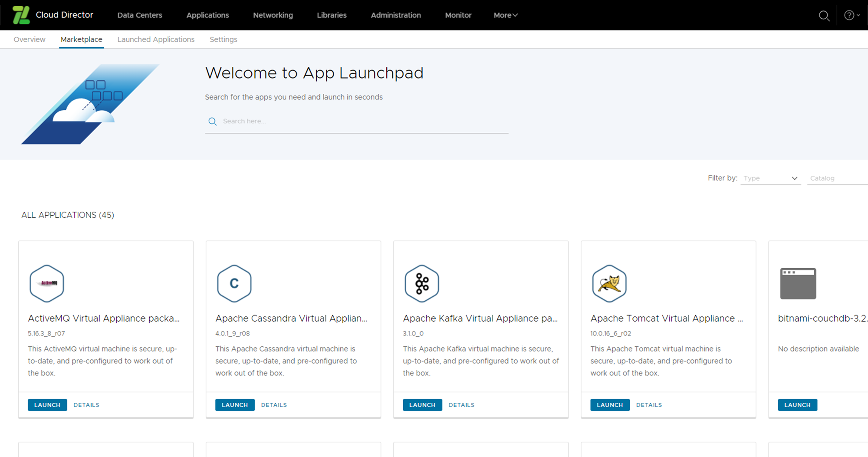Viewport: 868px width, 457px height.
Task: Open the global search magnifier icon
Action: (x=824, y=16)
